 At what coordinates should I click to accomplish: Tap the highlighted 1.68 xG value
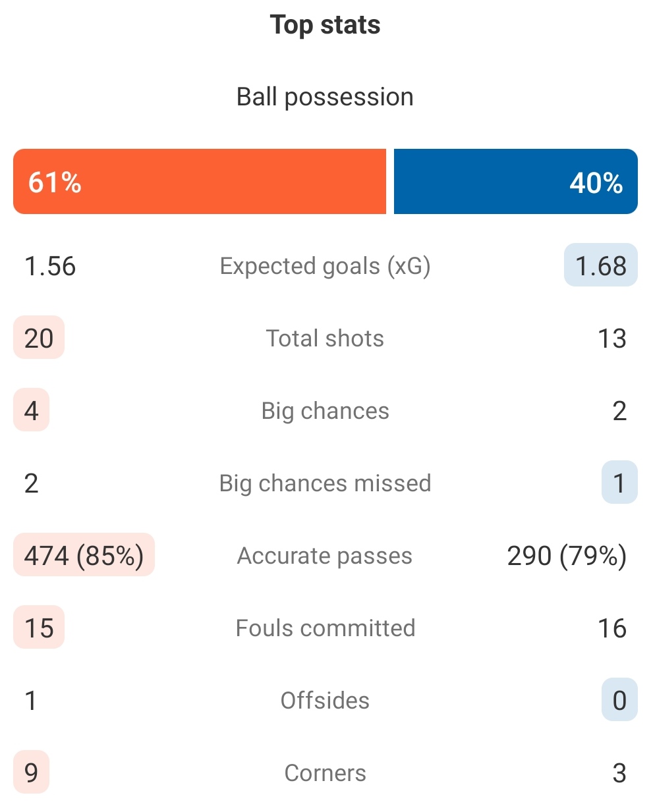pyautogui.click(x=601, y=265)
